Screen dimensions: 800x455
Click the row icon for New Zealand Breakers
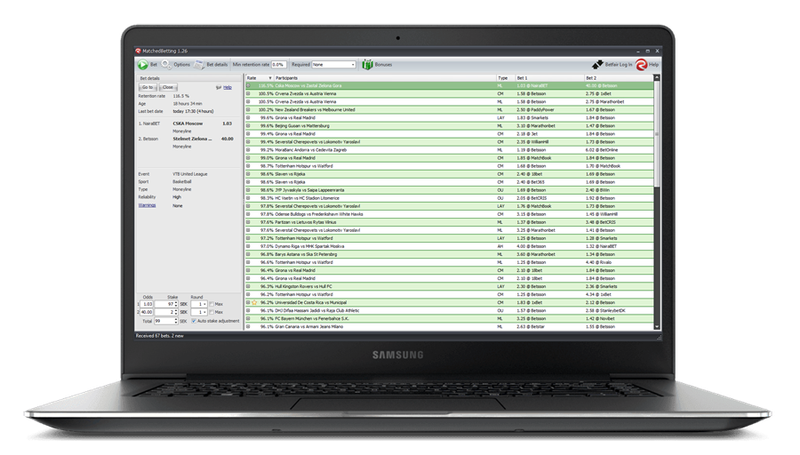pos(248,110)
